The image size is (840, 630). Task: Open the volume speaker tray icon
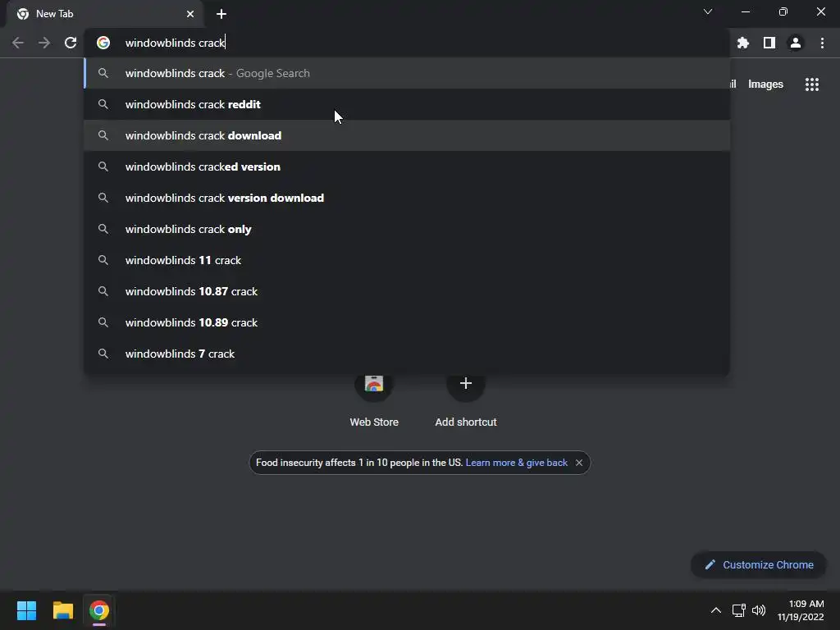pyautogui.click(x=759, y=610)
